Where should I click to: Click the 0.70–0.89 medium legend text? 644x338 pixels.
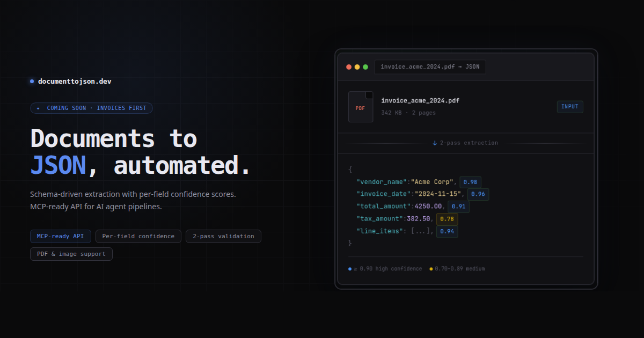point(460,269)
